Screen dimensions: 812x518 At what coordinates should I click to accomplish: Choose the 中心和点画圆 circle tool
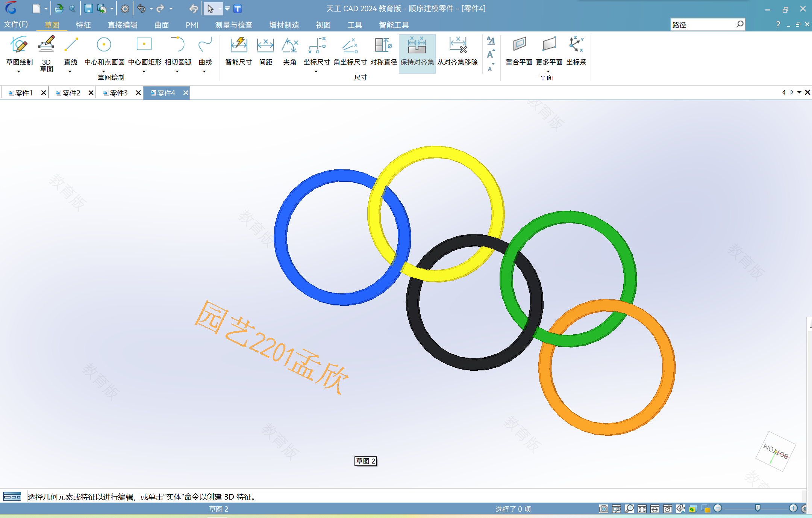click(x=104, y=51)
